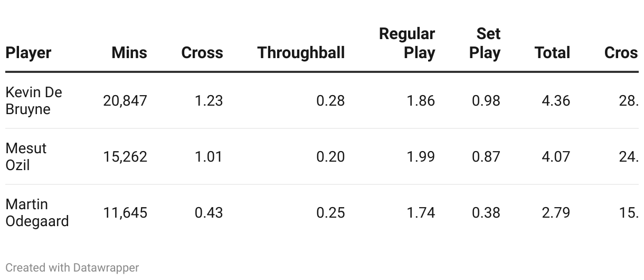This screenshot has height=280, width=644.
Task: Select the 15,262 minutes value
Action: pos(125,156)
